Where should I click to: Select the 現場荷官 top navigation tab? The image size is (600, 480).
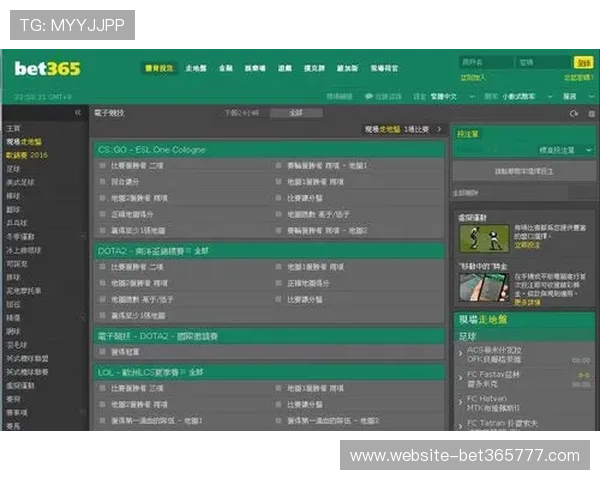(384, 68)
